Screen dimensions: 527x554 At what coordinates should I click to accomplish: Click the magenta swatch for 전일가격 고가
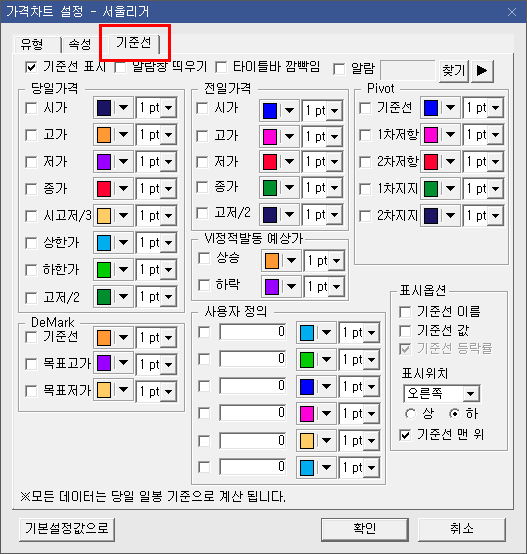click(x=270, y=137)
